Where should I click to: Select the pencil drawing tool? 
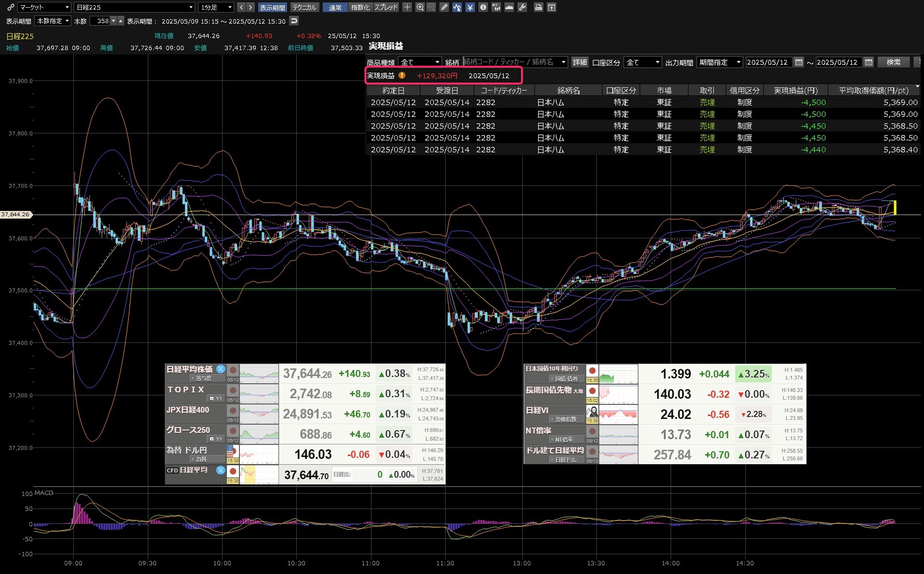(444, 7)
